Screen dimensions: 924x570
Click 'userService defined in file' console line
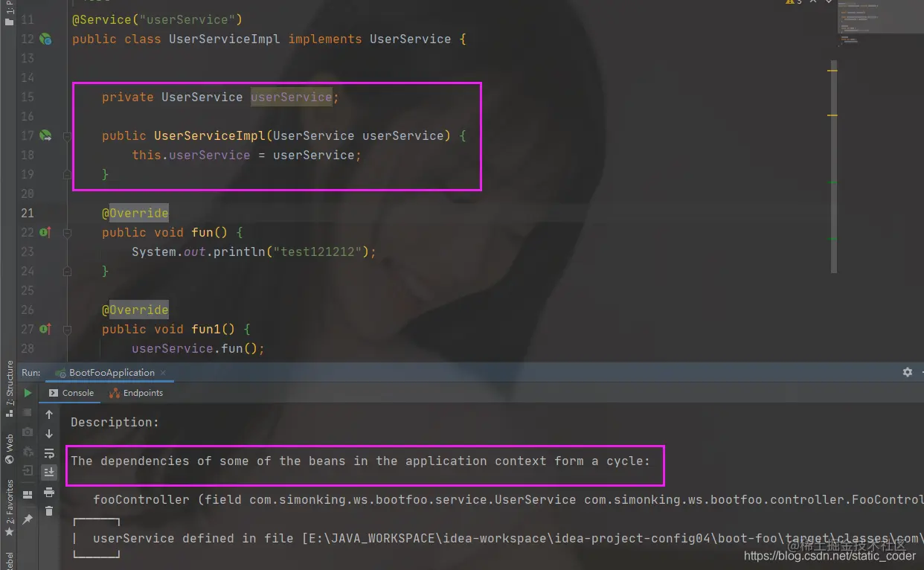tap(508, 538)
